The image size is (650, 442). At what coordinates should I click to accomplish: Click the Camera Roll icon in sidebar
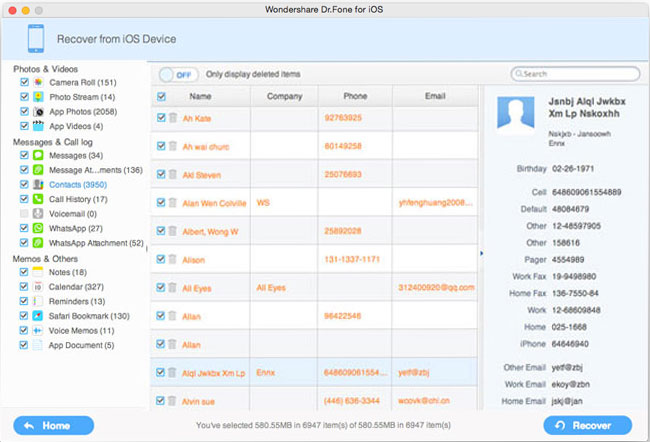37,82
